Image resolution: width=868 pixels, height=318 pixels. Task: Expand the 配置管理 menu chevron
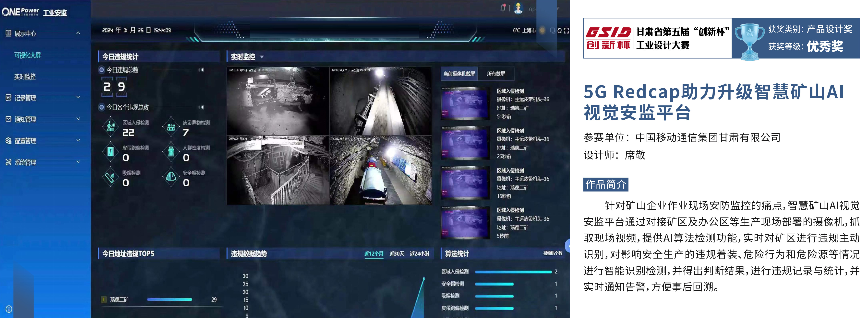click(x=78, y=140)
